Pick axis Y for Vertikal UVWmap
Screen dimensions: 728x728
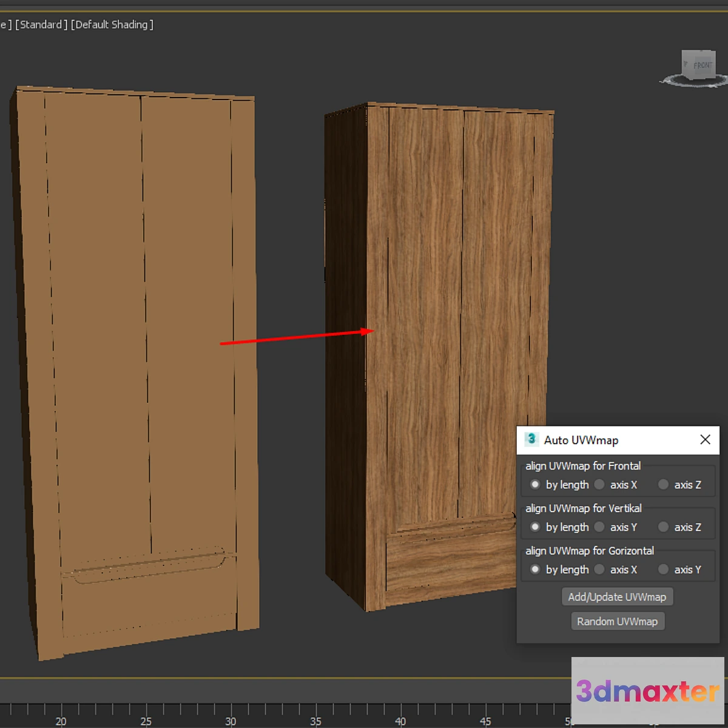click(599, 527)
